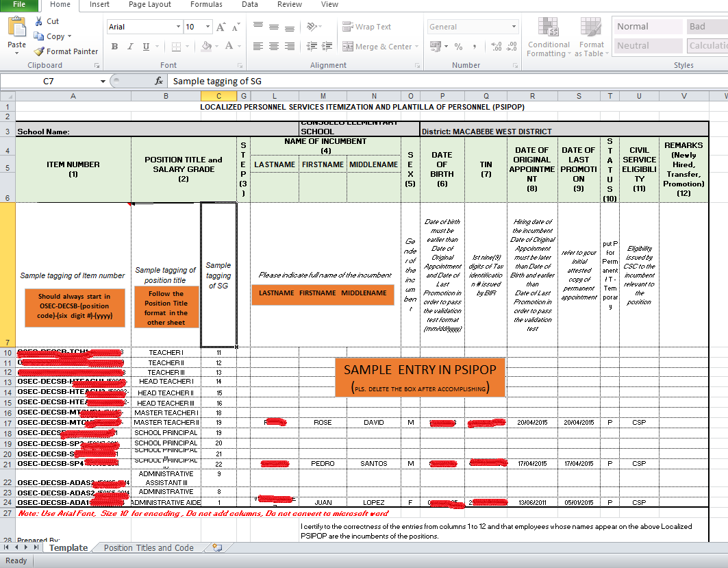Go to last sheet navigation arrow

pos(36,547)
